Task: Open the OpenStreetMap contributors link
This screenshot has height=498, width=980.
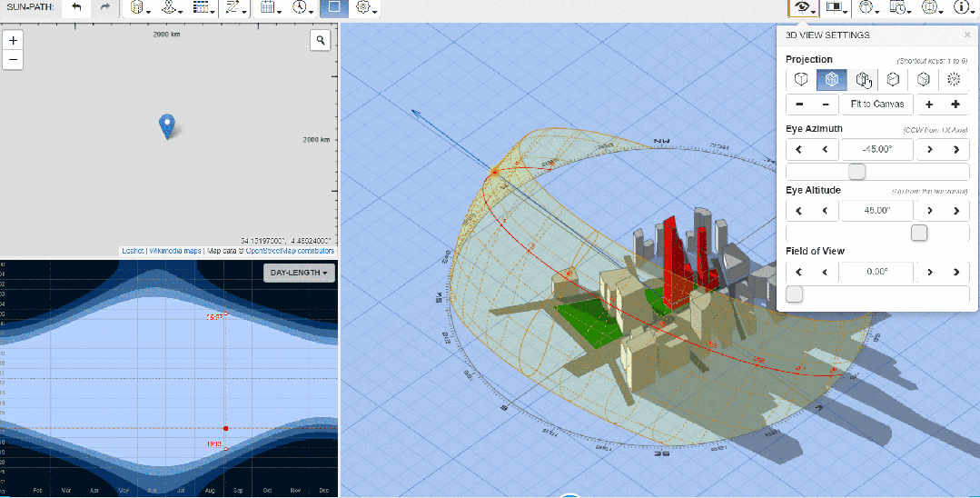Action: point(290,251)
